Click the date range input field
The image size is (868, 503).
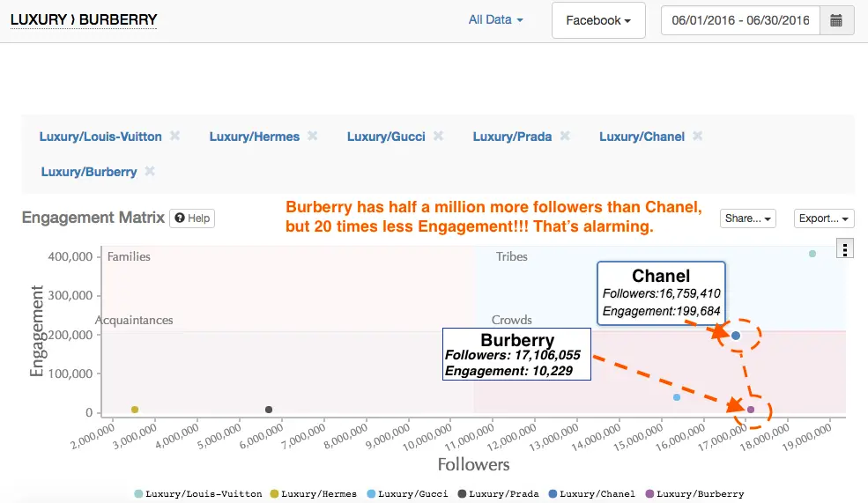(x=740, y=20)
